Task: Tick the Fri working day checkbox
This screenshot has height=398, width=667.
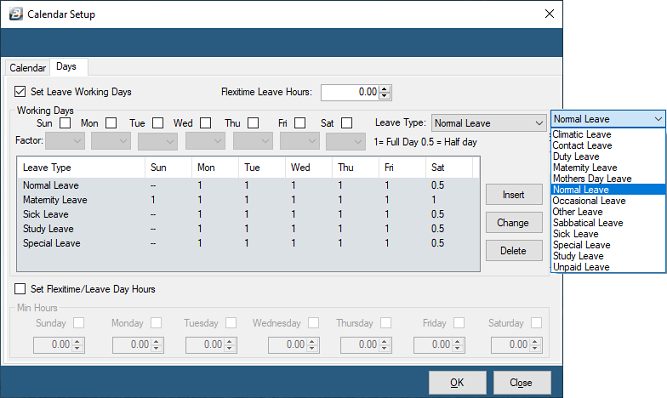Action: coord(300,123)
